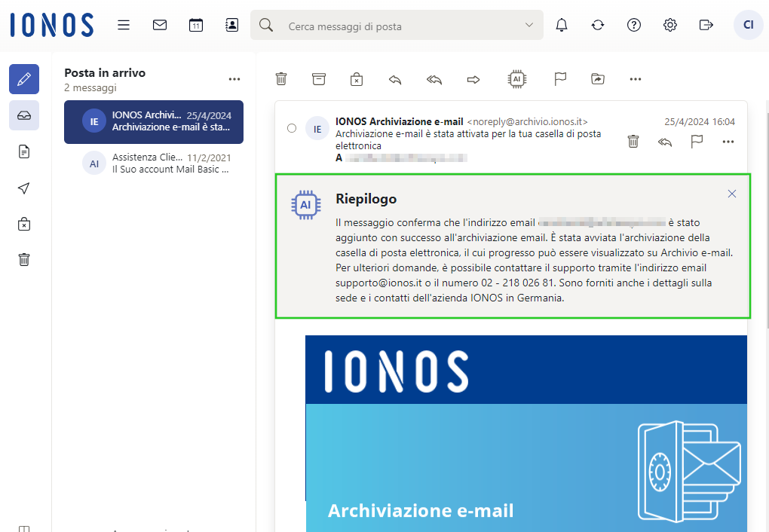Archive the message with toolbar archive icon

click(319, 79)
